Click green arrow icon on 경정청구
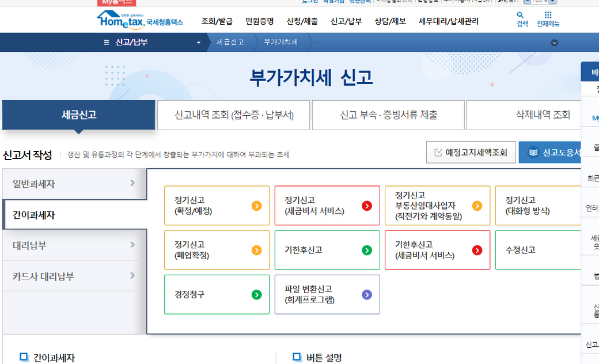599x364 pixels. [257, 294]
